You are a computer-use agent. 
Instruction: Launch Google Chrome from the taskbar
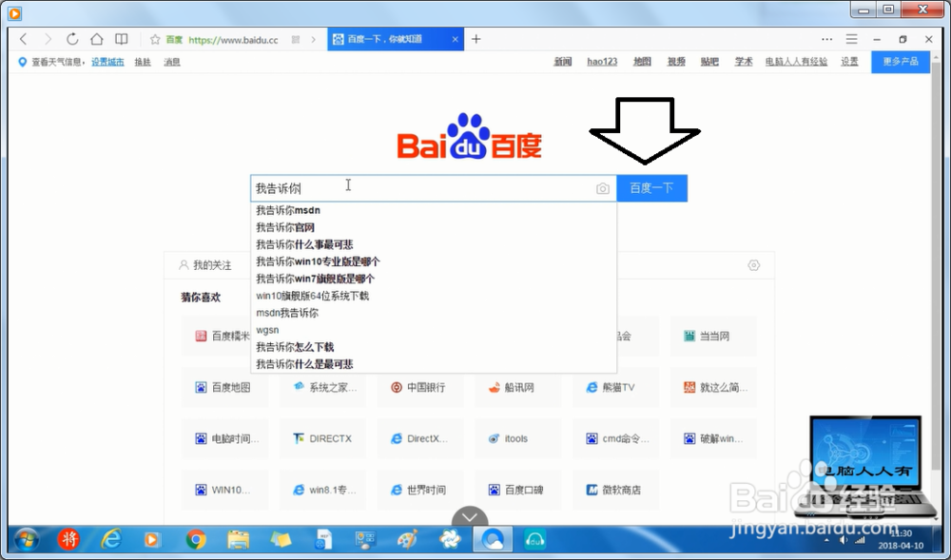click(x=196, y=539)
